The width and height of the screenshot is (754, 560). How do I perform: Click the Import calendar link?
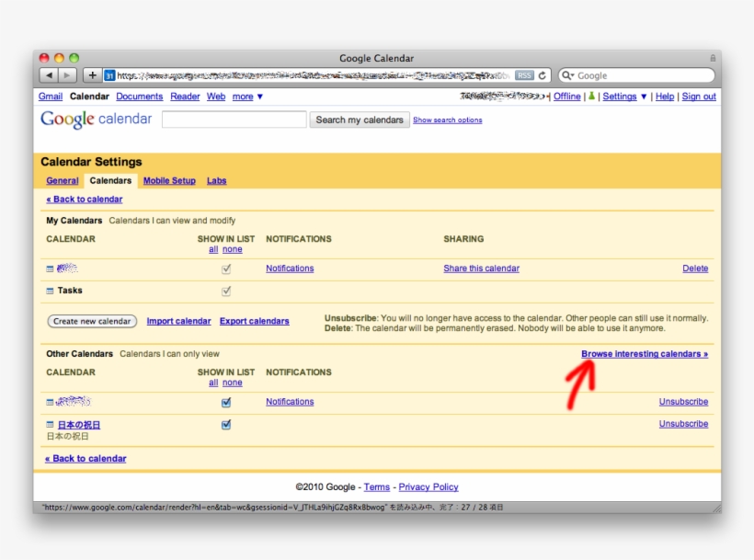pyautogui.click(x=179, y=321)
